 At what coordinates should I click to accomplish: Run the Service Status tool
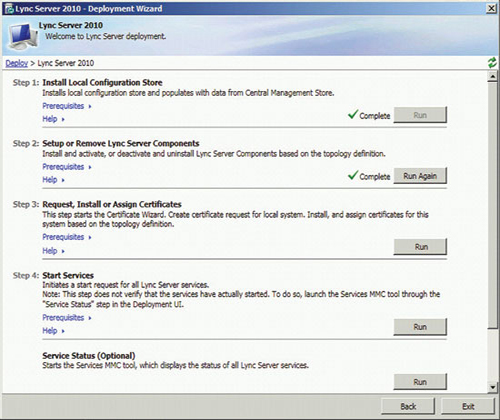(420, 382)
